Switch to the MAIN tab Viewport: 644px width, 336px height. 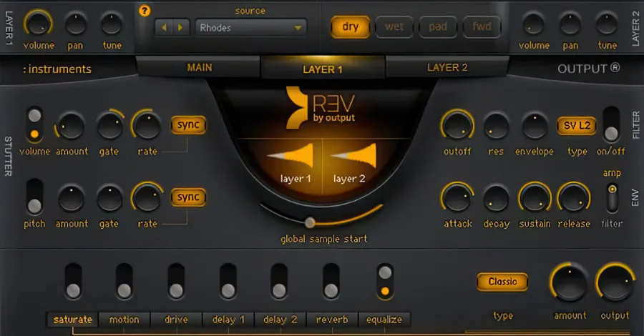(199, 67)
